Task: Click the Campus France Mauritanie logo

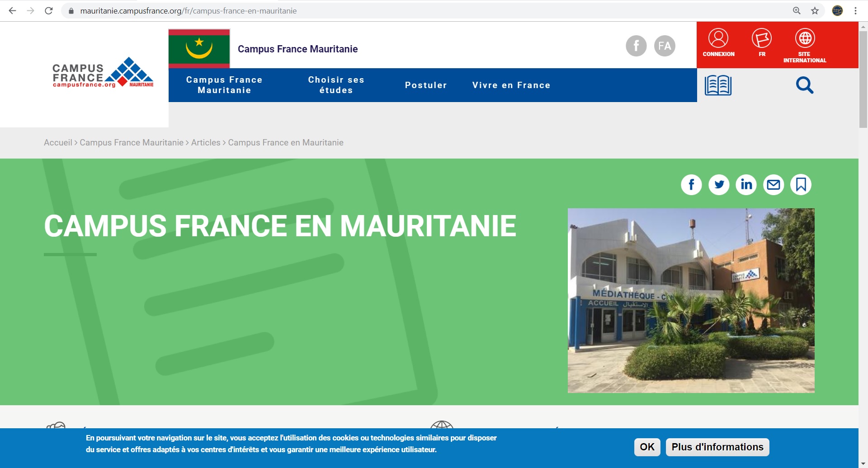Action: 103,72
